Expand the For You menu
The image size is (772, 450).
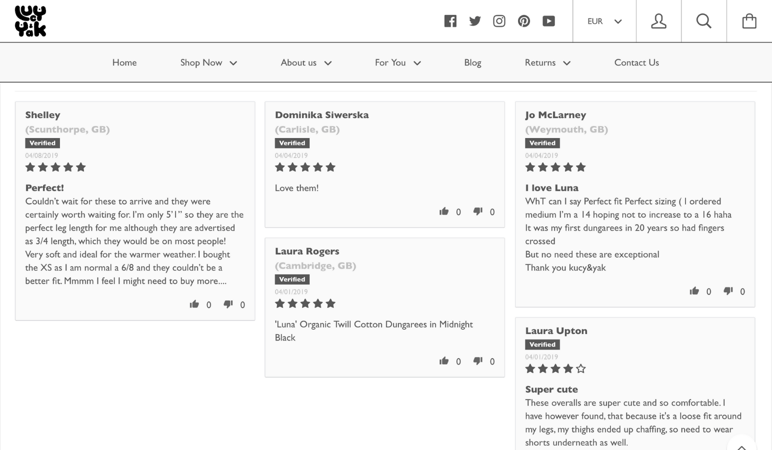(x=397, y=63)
